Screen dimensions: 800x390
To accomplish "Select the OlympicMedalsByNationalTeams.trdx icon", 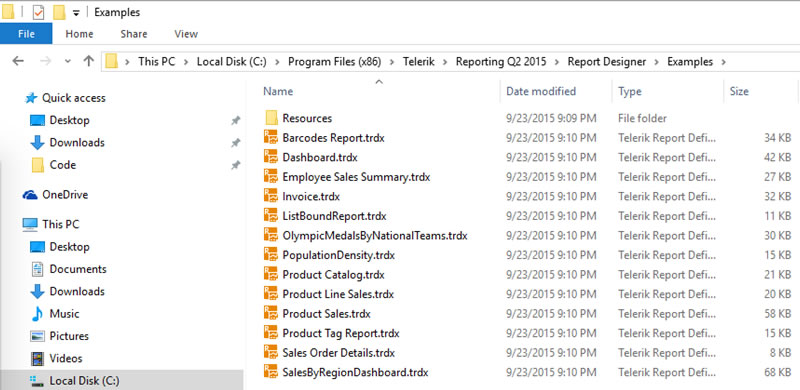I will (270, 235).
